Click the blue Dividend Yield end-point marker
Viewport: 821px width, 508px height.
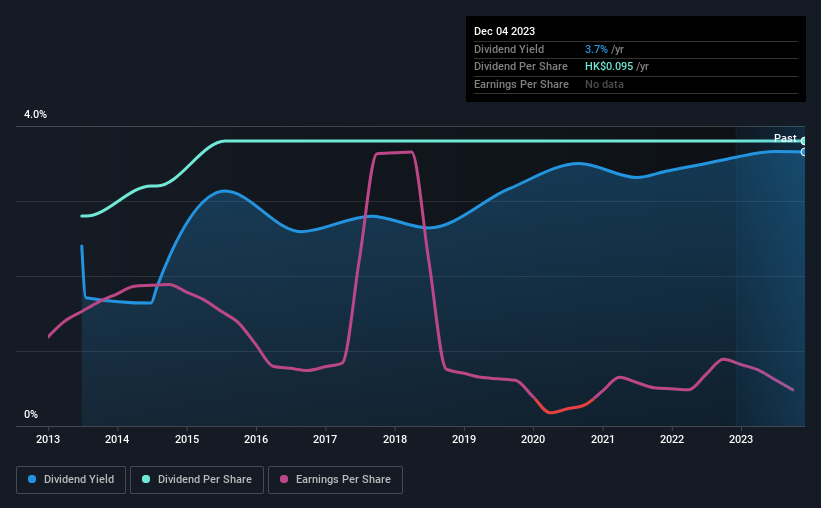pos(803,152)
